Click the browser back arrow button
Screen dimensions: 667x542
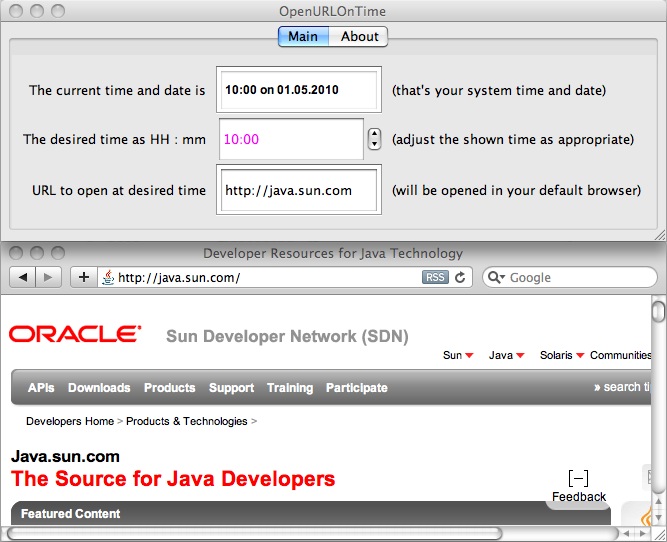pyautogui.click(x=22, y=277)
